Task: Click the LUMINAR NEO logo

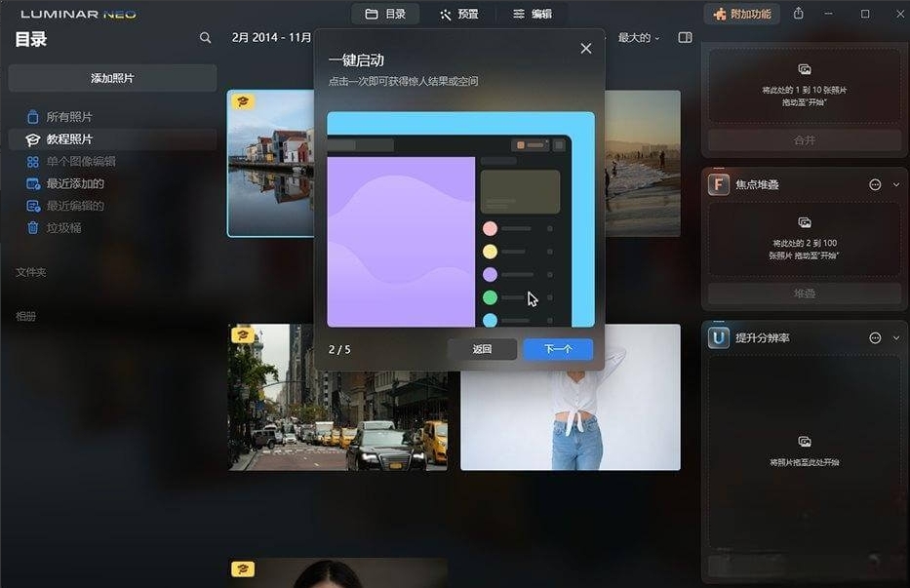Action: click(x=78, y=14)
